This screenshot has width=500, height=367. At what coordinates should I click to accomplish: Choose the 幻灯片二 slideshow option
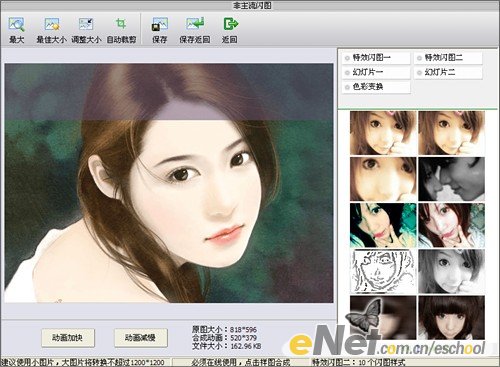pyautogui.click(x=448, y=72)
